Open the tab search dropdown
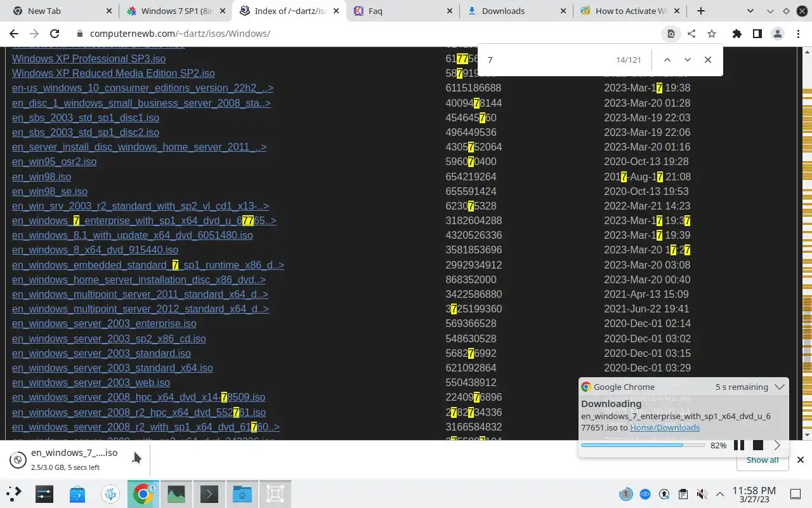The width and height of the screenshot is (812, 508). coord(750,11)
